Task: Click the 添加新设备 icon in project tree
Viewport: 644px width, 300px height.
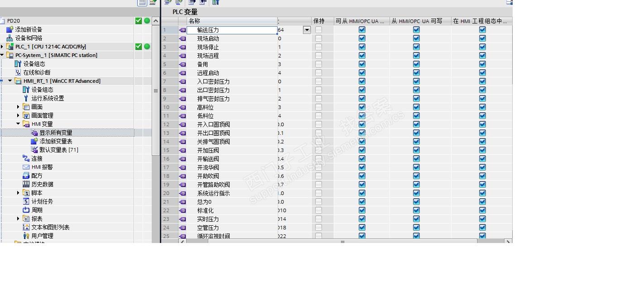Action: 10,29
